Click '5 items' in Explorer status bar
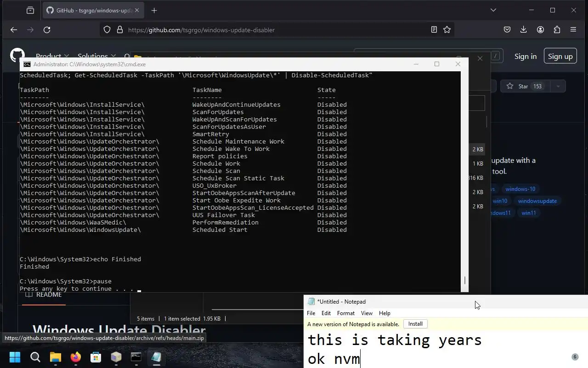Viewport: 588px width, 368px height. point(146,318)
